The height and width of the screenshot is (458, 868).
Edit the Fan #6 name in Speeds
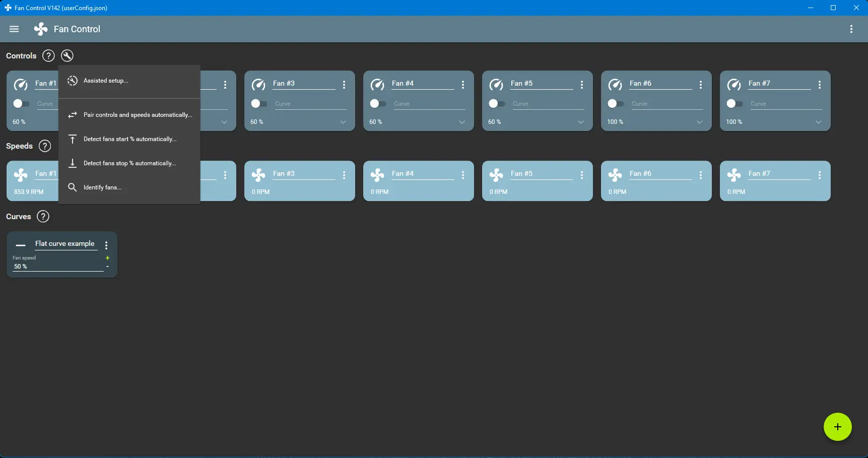660,174
